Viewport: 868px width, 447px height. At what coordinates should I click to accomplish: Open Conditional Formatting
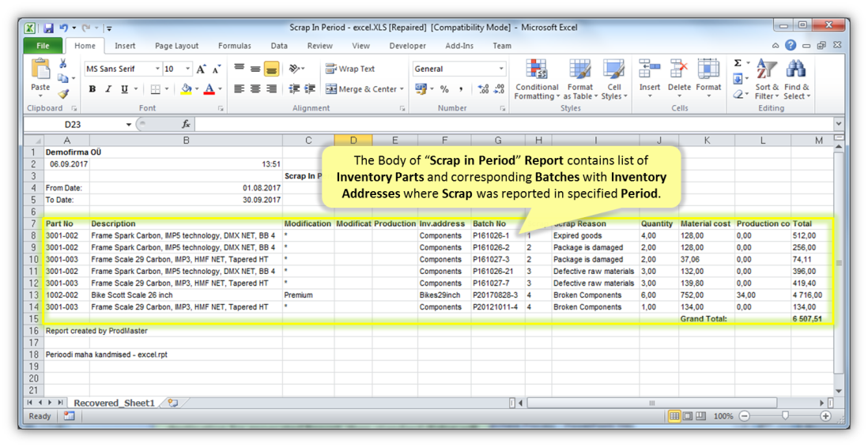point(537,79)
